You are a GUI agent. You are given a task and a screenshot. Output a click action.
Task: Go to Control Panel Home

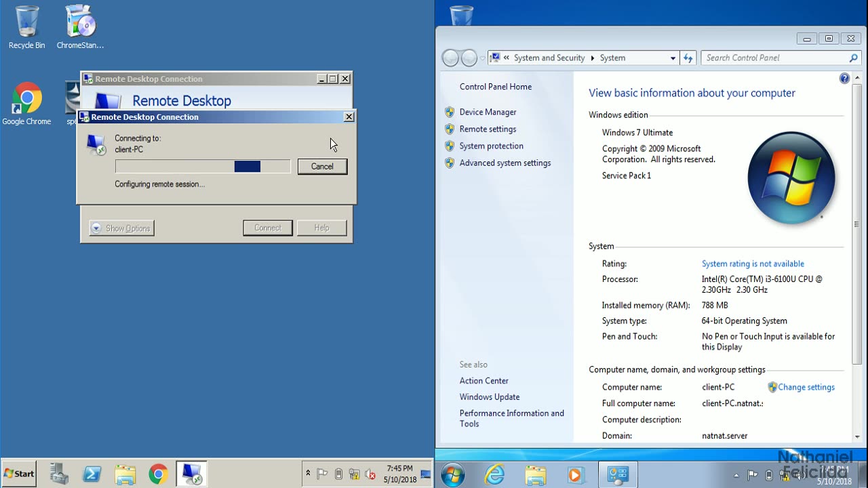[x=496, y=87]
